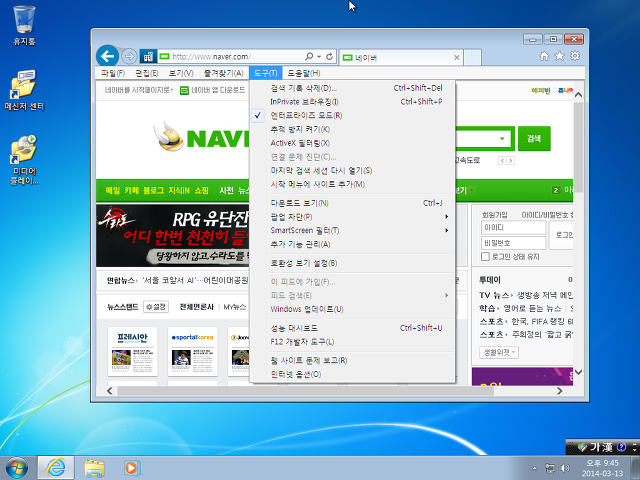Open the 메신저 센터 desktop shortcut
The width and height of the screenshot is (640, 480).
coord(24,91)
